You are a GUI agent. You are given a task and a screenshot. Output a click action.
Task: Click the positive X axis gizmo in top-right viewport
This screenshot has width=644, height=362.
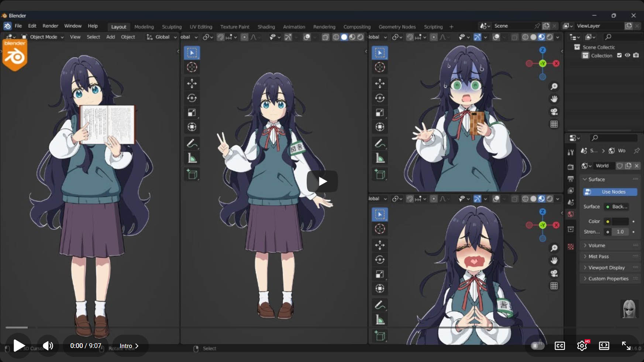[556, 63]
